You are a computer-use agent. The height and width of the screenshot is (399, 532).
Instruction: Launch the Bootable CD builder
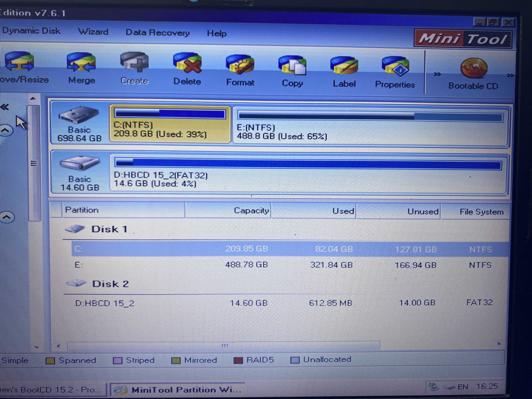(473, 74)
